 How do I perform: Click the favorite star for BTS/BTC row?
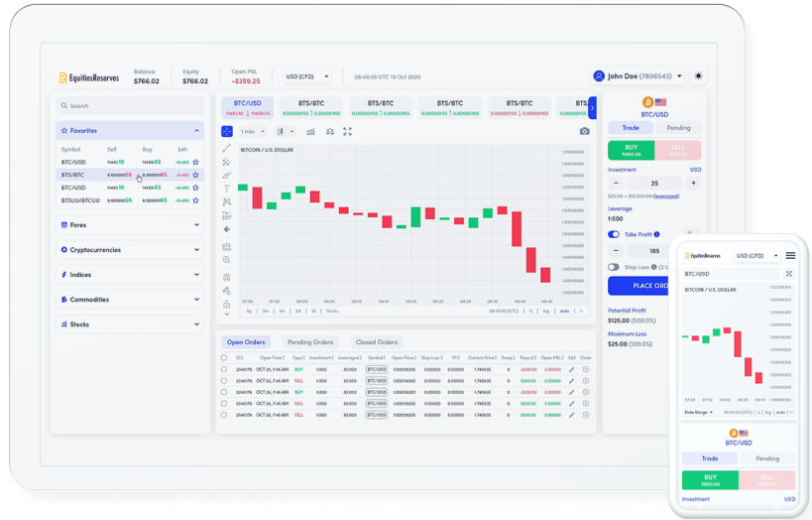coord(195,175)
